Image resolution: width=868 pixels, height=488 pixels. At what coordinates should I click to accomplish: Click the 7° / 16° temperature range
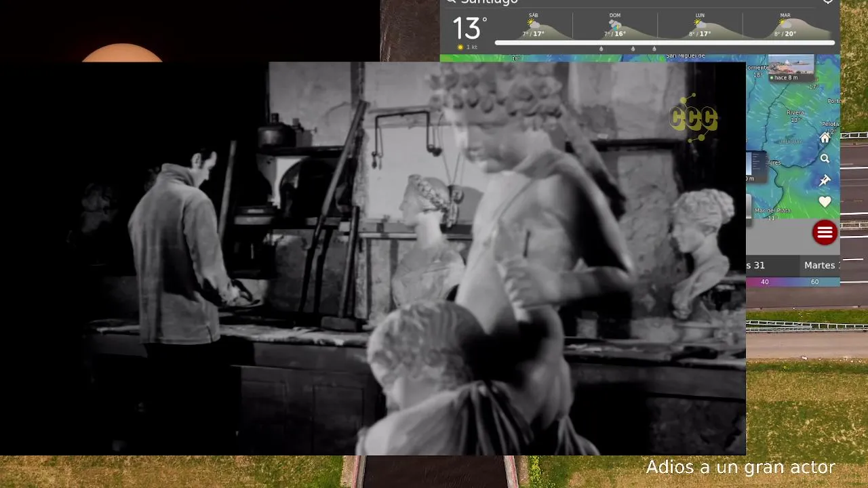click(x=615, y=33)
